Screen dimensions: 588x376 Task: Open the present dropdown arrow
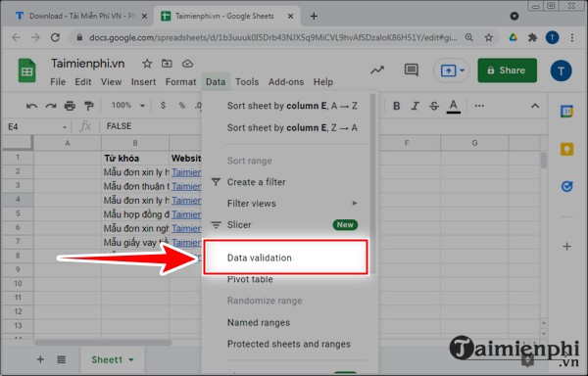coord(462,70)
